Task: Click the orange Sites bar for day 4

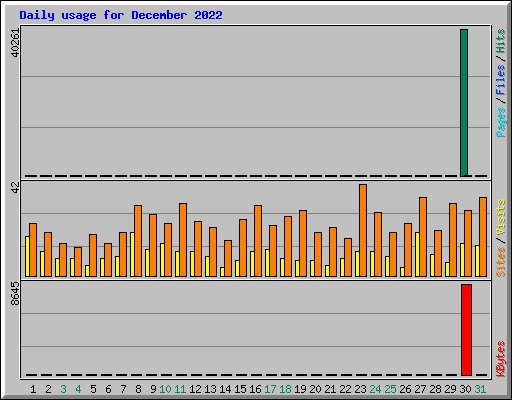Action: click(78, 262)
